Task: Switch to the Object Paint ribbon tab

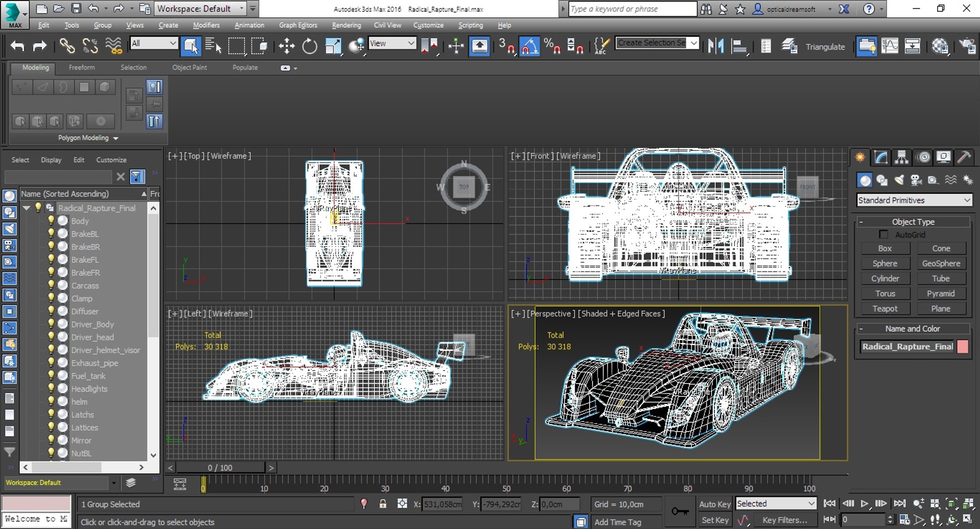Action: (x=189, y=67)
